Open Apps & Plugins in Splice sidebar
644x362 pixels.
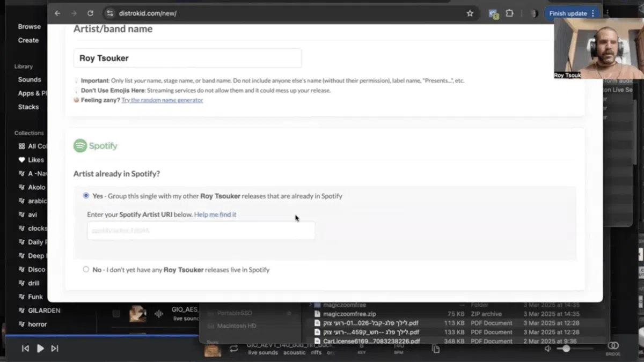[x=32, y=93]
